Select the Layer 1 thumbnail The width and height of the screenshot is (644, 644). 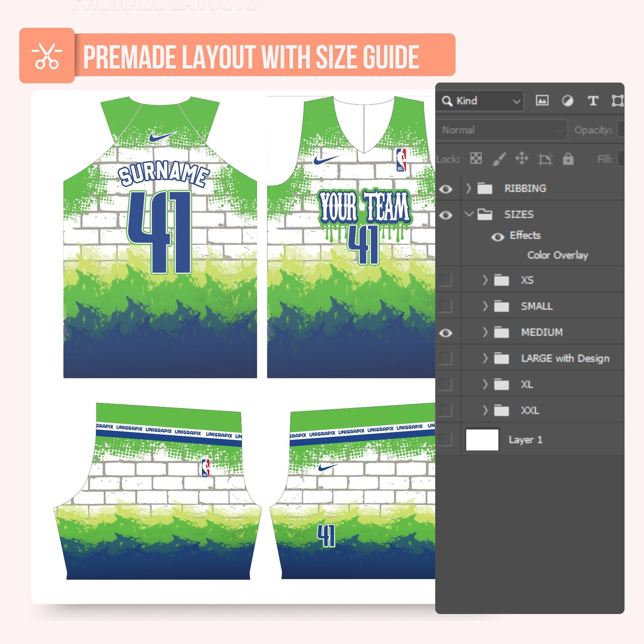482,440
